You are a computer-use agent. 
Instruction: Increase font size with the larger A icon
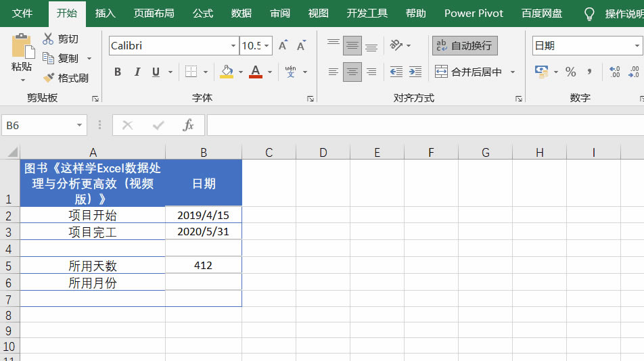283,46
